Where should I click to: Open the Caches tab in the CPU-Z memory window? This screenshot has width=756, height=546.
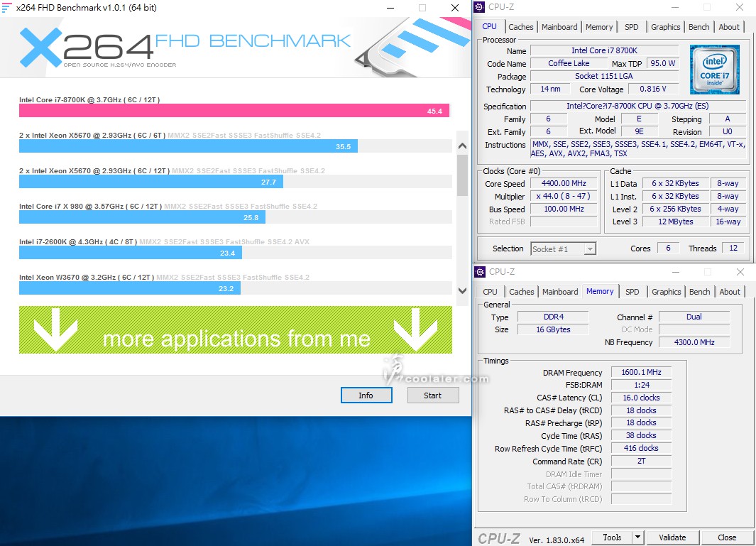pyautogui.click(x=522, y=292)
